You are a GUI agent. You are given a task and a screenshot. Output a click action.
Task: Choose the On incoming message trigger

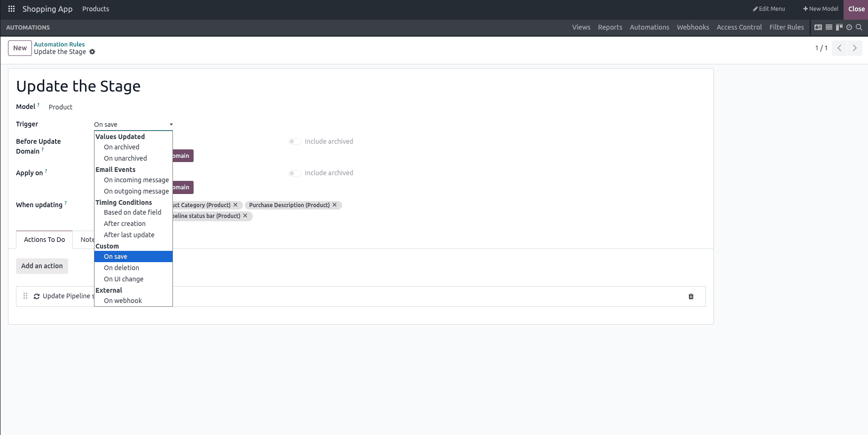[x=133, y=180]
